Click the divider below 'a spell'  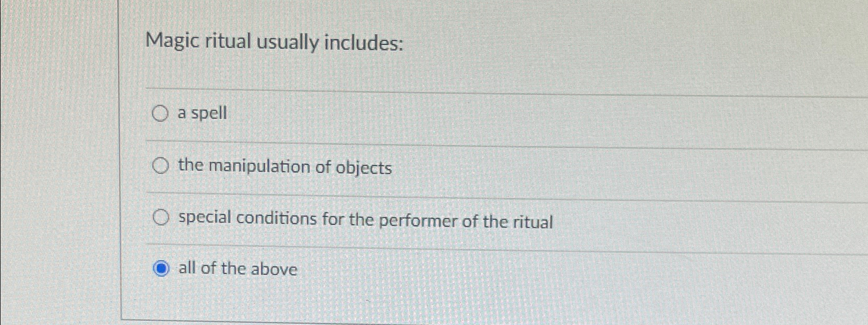pyautogui.click(x=417, y=141)
